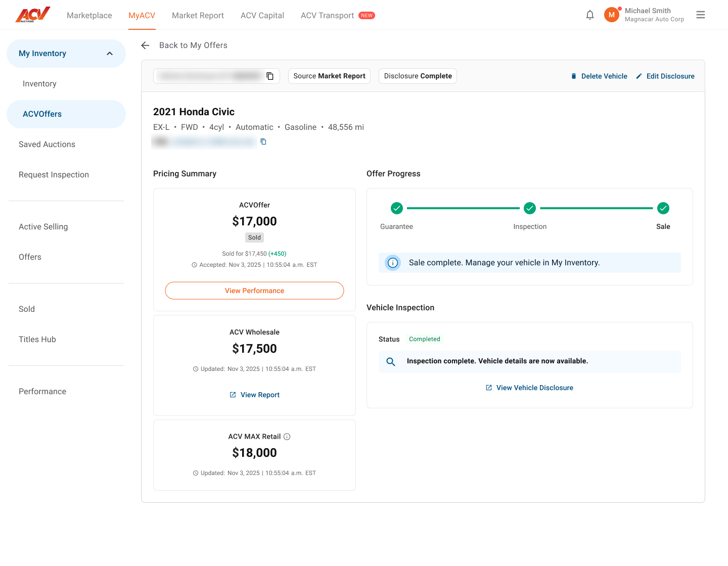The image size is (728, 566).
Task: Copy the blurred code under trim details
Action: (263, 141)
